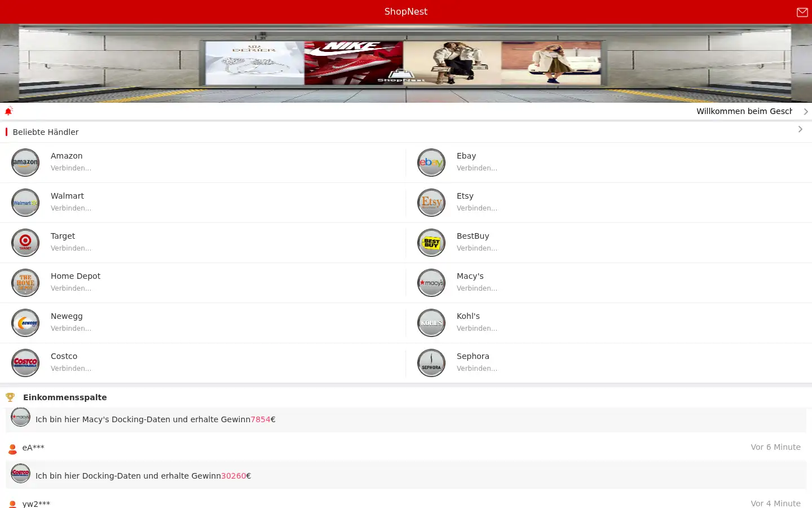Click the Costco logo in merchant list
This screenshot has height=508, width=812.
(x=25, y=363)
